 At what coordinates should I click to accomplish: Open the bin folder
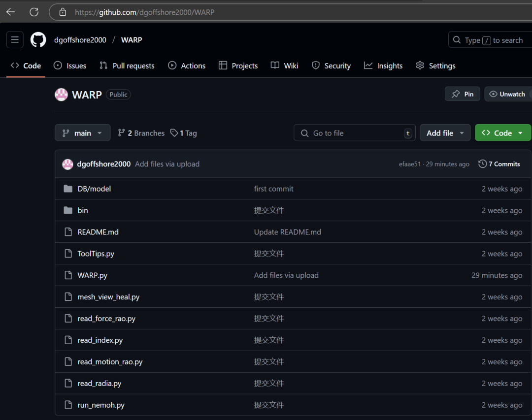pos(83,210)
